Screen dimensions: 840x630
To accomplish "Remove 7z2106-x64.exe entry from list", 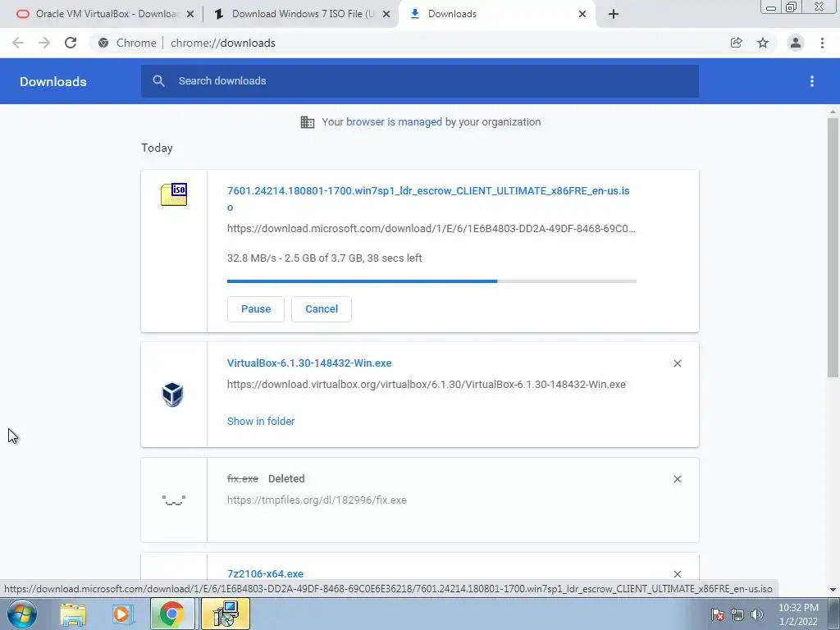I will (677, 573).
